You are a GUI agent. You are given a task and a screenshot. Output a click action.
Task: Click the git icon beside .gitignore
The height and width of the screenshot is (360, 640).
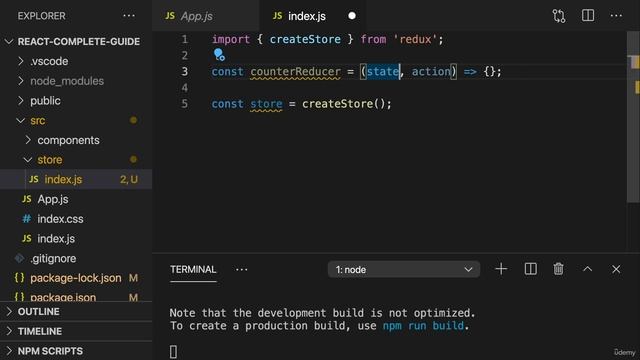(x=20, y=258)
